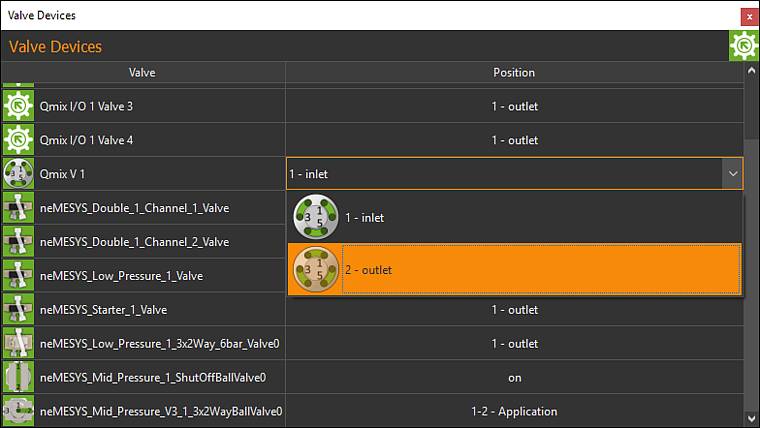The height and width of the screenshot is (428, 760).
Task: Click the green gear icon in the header
Action: coord(743,46)
